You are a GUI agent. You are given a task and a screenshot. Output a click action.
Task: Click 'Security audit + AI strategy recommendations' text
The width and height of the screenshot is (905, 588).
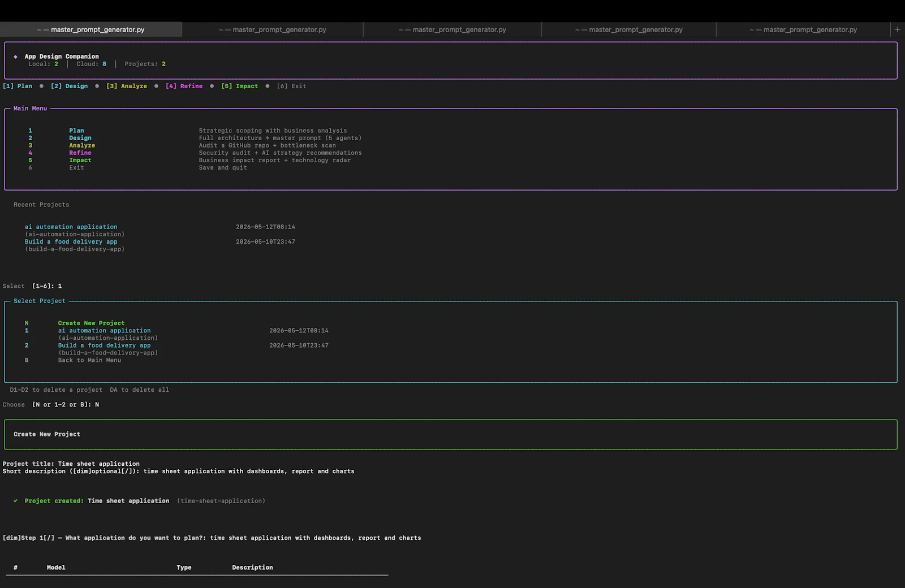280,153
